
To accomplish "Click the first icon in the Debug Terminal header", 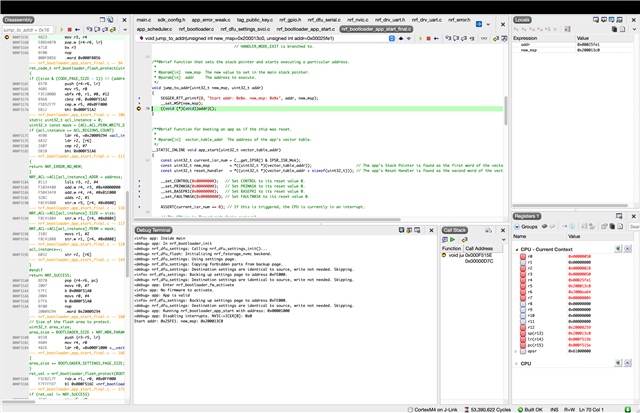I will pos(401,230).
